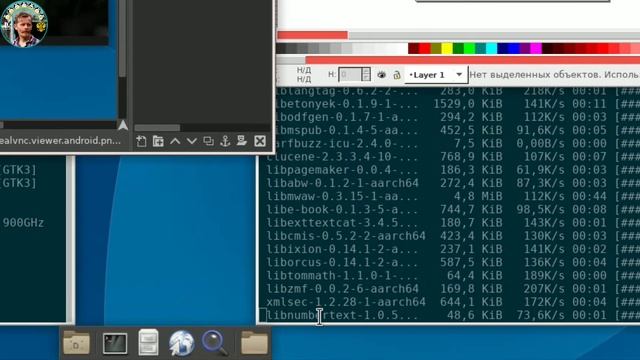Click the 4,8 MiB size value
Screen dimensions: 640x360
point(478,196)
